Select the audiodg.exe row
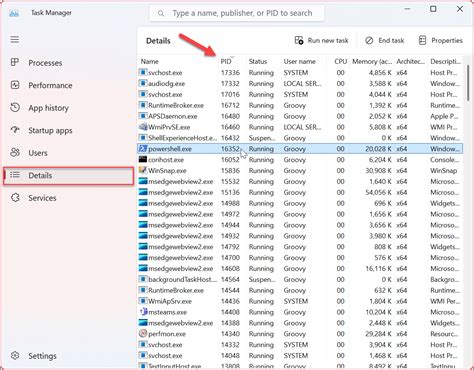This screenshot has height=370, width=474. click(300, 83)
